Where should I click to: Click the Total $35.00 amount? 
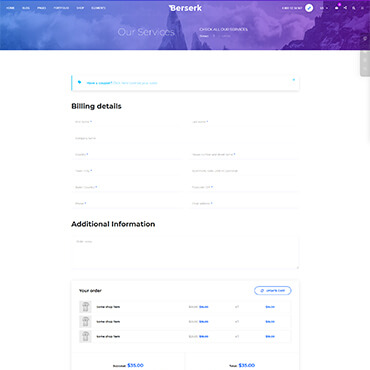pyautogui.click(x=247, y=365)
